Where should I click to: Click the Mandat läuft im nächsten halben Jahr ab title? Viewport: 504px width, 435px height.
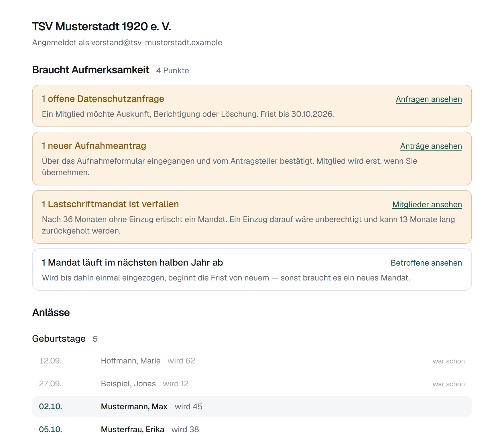132,262
